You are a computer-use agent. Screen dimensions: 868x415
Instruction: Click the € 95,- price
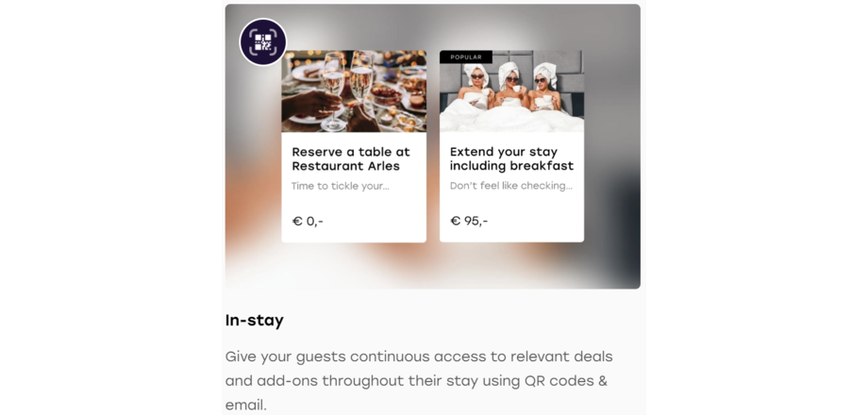pos(469,221)
